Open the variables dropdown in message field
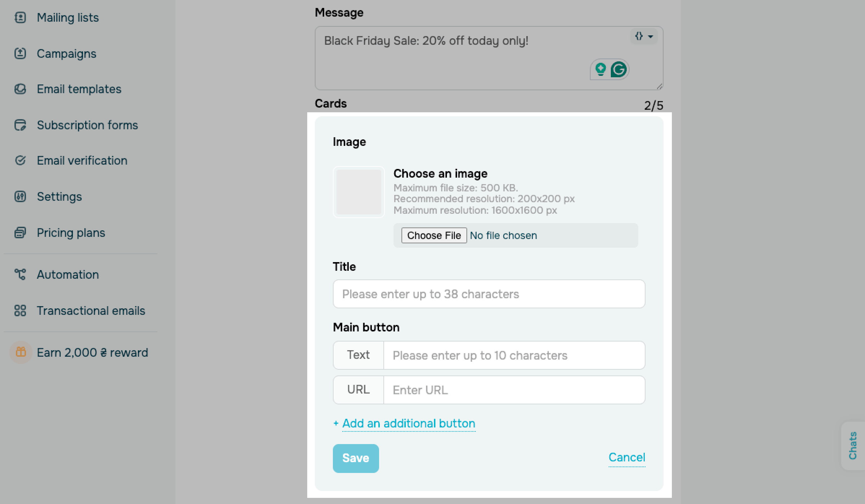This screenshot has width=865, height=504. tap(644, 36)
